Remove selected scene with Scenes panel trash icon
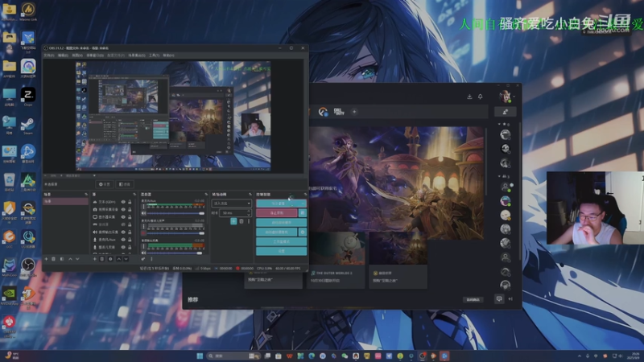The image size is (644, 362). 53,259
